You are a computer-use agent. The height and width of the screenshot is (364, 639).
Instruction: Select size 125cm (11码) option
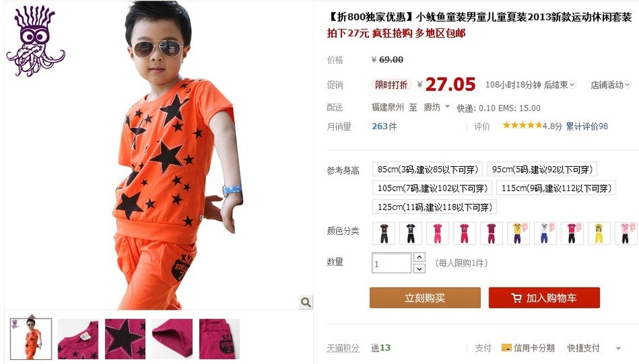pos(434,207)
